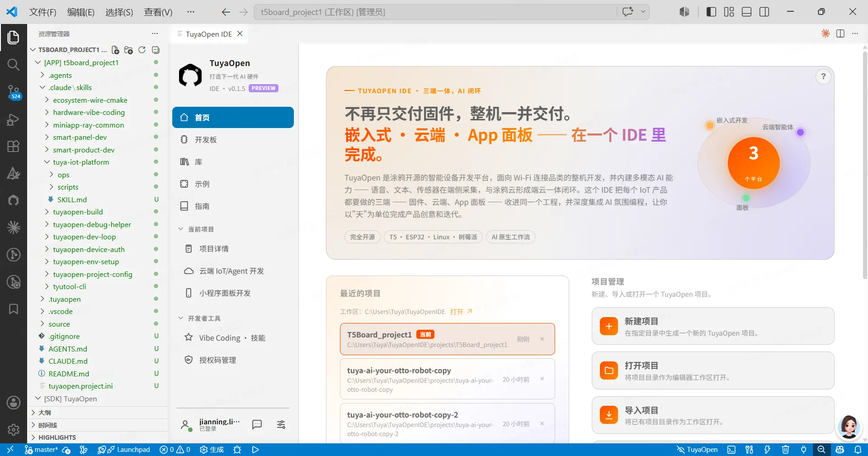This screenshot has height=456, width=868.
Task: Remove T5Board_project1 from recent list
Action: (542, 339)
